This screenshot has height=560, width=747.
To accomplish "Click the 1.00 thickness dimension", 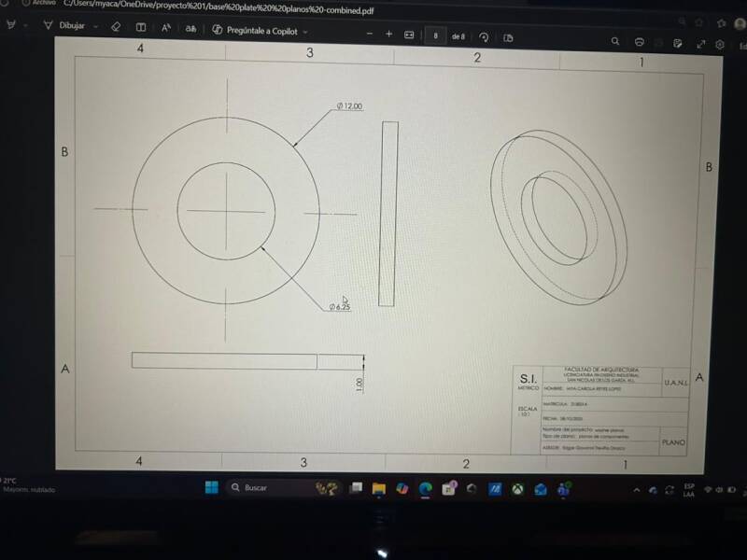I will coord(359,384).
